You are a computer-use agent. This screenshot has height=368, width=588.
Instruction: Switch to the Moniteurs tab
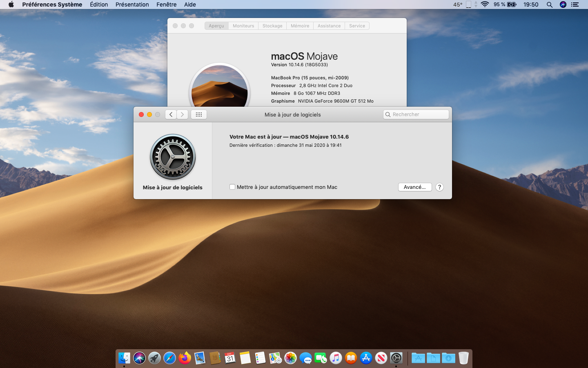point(243,26)
